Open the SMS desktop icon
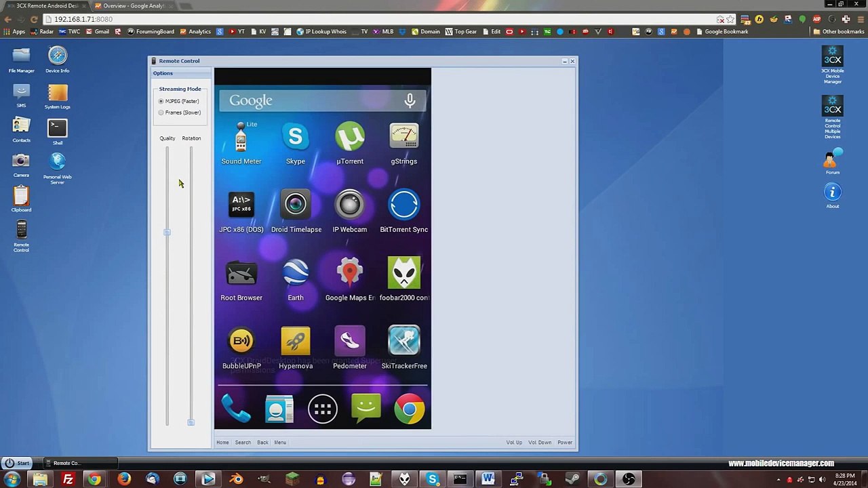Screen dimensions: 868x488 click(21, 96)
